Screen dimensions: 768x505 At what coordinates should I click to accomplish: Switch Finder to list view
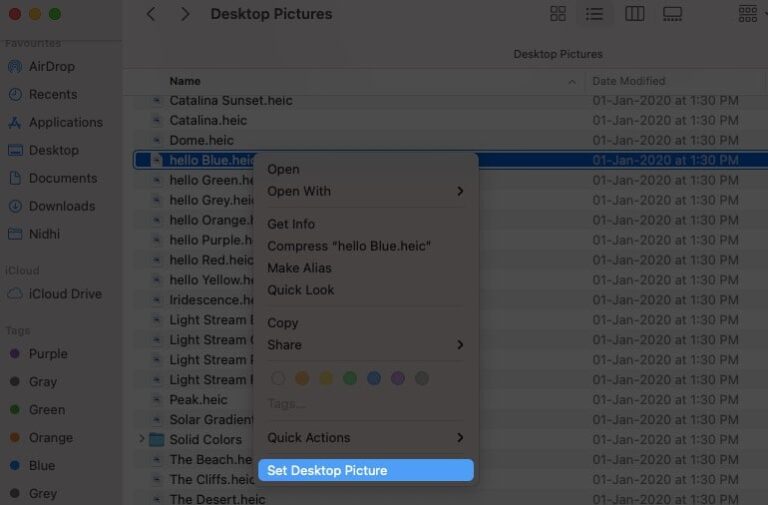(594, 14)
